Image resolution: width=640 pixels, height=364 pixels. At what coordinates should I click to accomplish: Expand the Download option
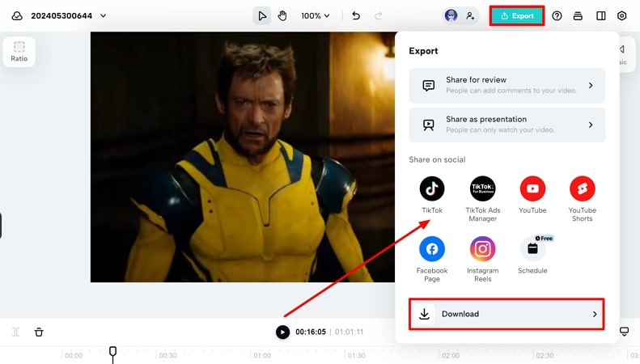506,314
